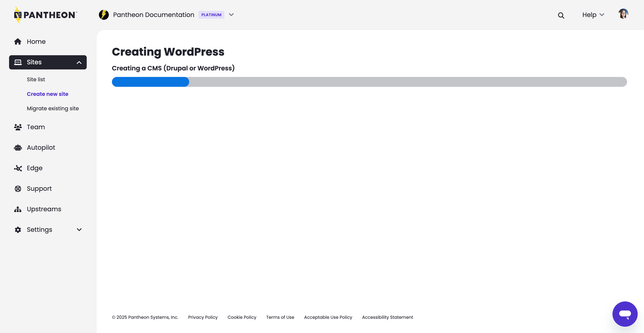Select Migrate existing site option
Image resolution: width=644 pixels, height=333 pixels.
53,108
